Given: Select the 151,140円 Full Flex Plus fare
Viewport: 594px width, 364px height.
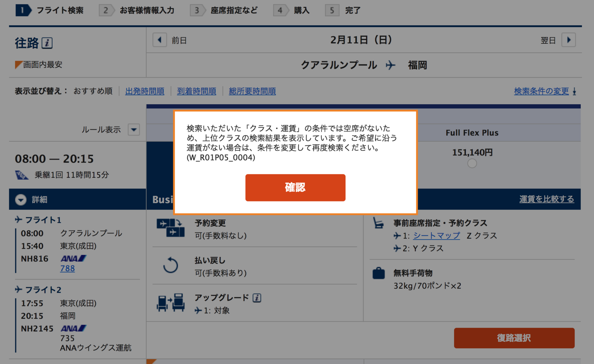Looking at the screenshot, I should [472, 163].
